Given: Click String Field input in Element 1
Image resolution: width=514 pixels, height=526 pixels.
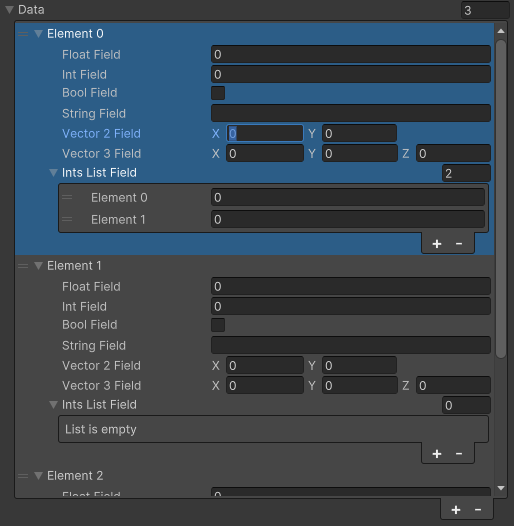Looking at the screenshot, I should click(351, 345).
